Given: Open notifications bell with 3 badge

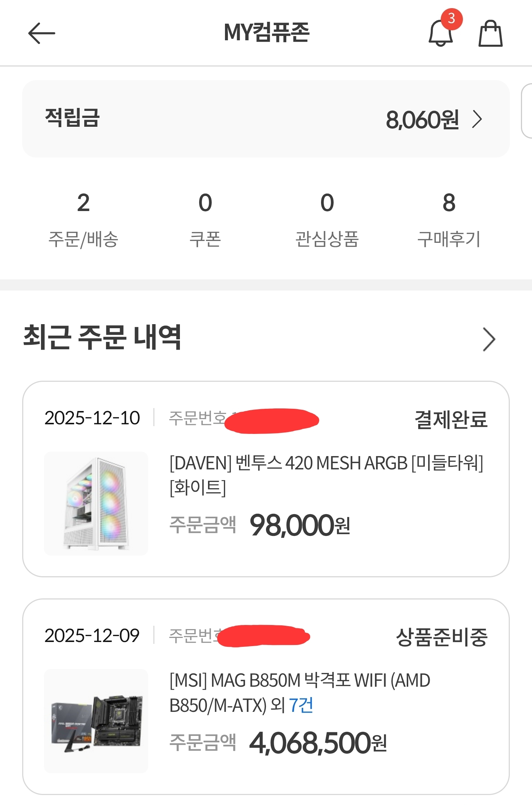Looking at the screenshot, I should (x=441, y=33).
